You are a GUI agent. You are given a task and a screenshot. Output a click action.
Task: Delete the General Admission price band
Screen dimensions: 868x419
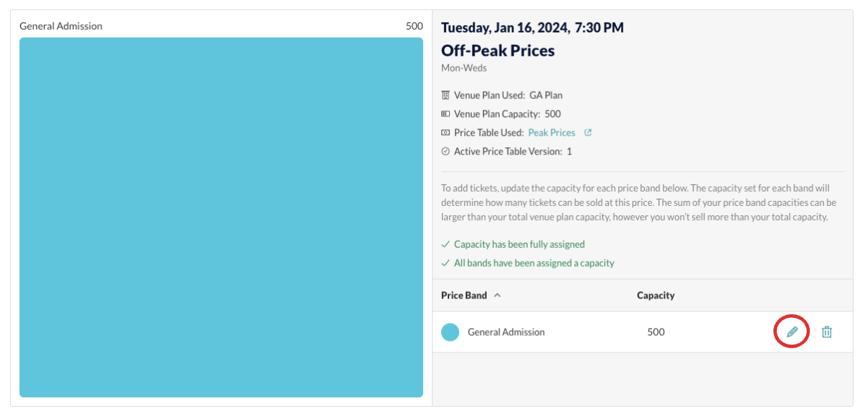click(x=827, y=332)
